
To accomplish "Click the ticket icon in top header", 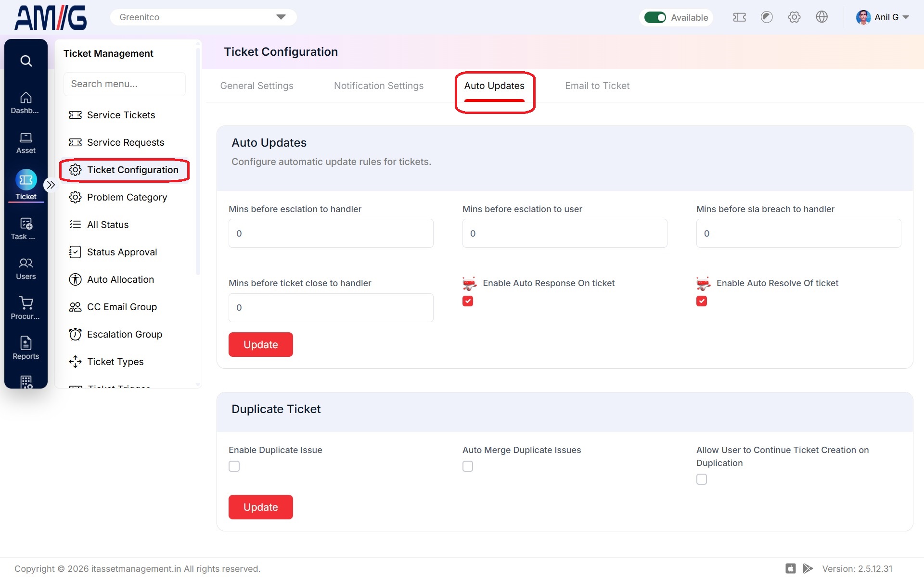I will (x=739, y=17).
